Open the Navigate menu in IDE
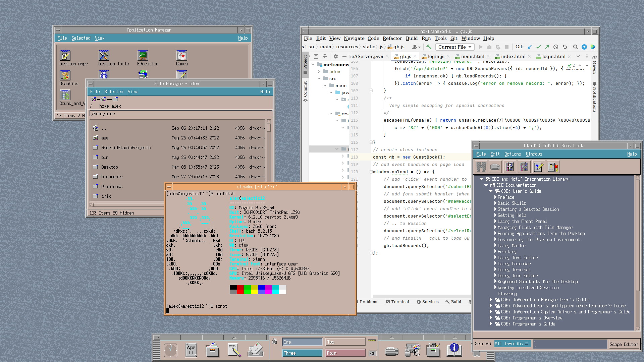Viewport: 644px width, 362px height. [354, 38]
